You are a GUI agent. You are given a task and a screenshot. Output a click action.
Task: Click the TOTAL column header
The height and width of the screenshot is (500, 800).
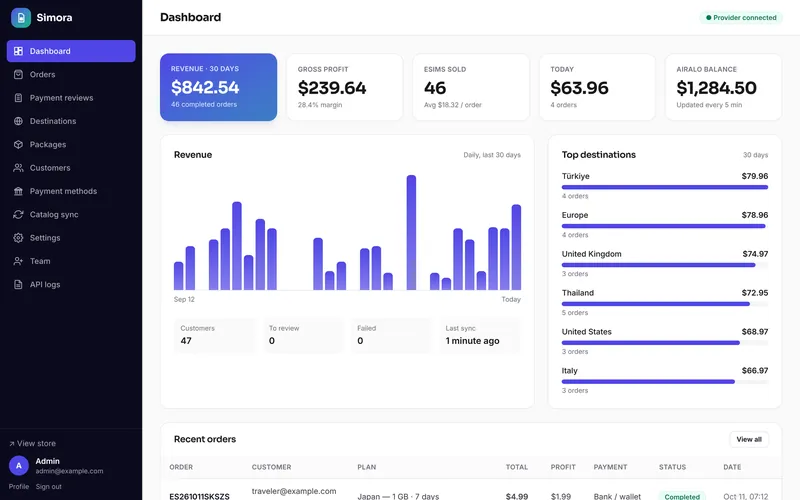[517, 467]
